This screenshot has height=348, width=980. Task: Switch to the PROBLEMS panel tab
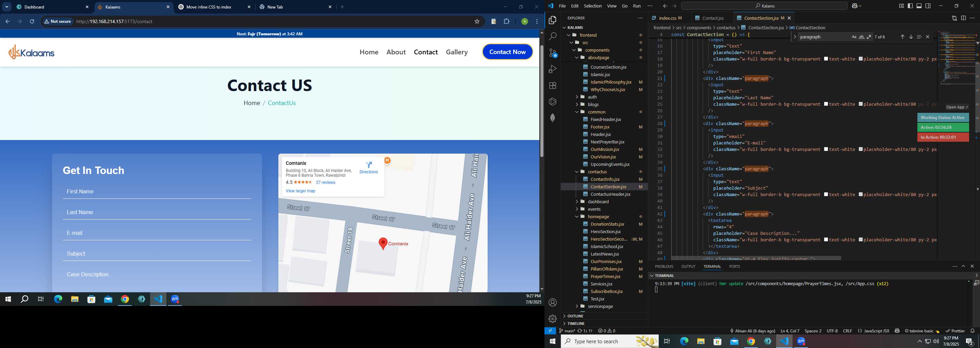[x=664, y=266]
